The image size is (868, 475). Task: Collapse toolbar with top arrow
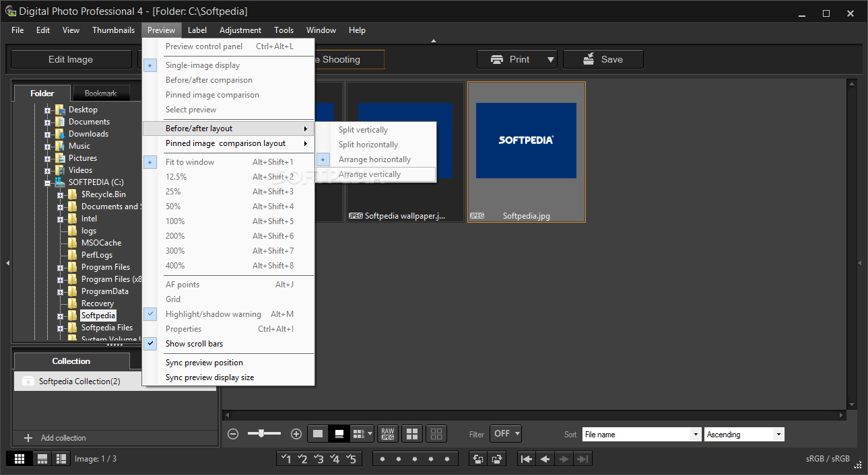(x=434, y=41)
